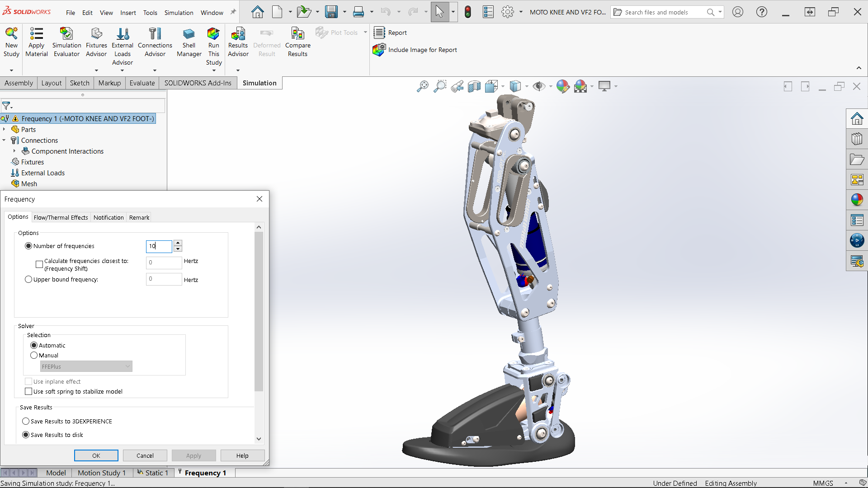This screenshot has width=868, height=488.
Task: Select Upper bound frequency radio button
Action: (x=28, y=279)
